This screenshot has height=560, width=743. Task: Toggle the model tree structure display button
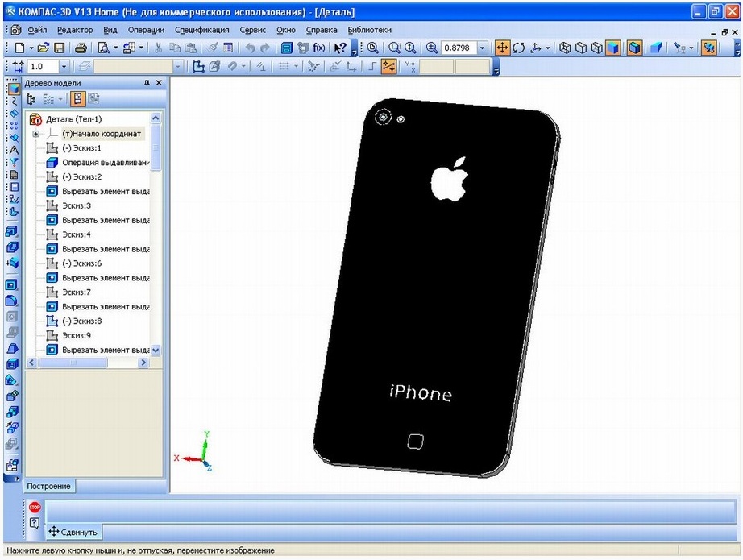click(x=77, y=99)
